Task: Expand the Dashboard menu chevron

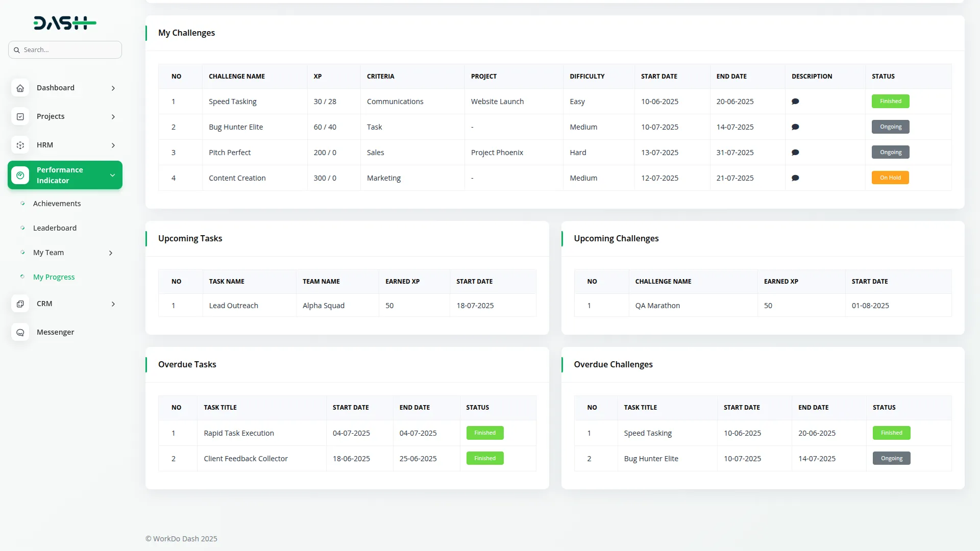Action: [x=113, y=88]
